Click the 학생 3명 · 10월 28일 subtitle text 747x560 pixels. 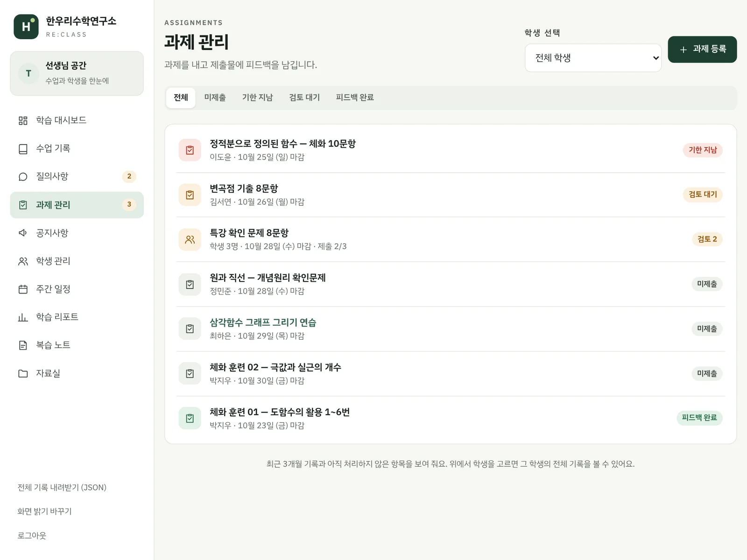pos(278,246)
